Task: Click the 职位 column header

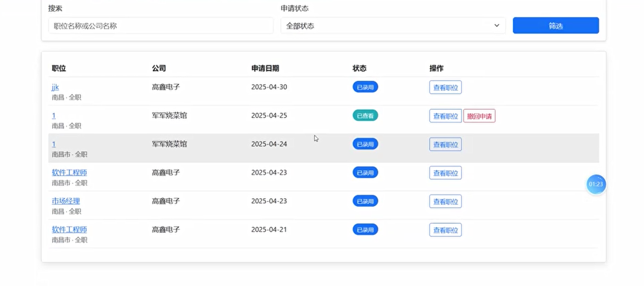Action: [x=59, y=68]
